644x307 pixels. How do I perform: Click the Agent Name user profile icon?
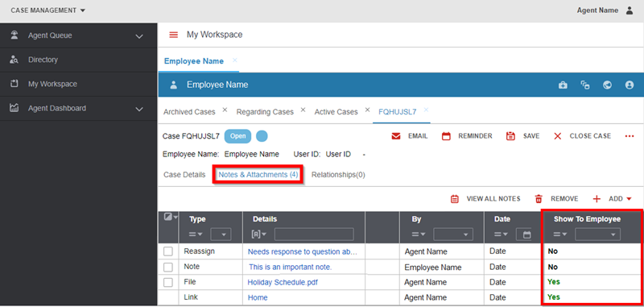[x=630, y=10]
